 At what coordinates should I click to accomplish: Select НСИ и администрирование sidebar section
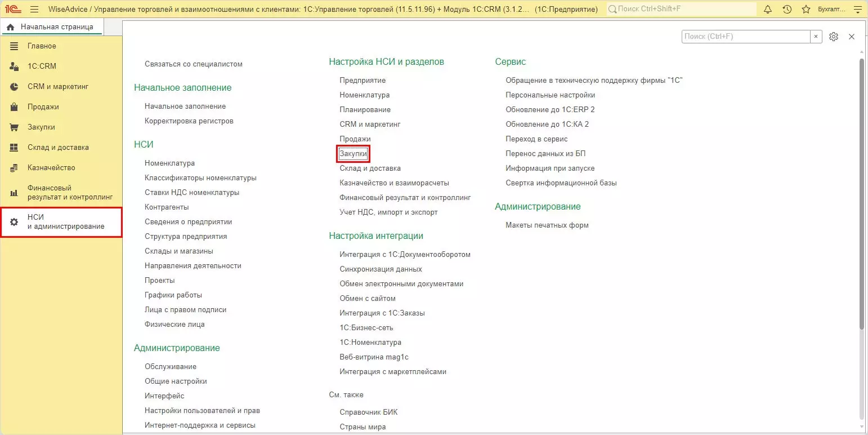click(61, 222)
